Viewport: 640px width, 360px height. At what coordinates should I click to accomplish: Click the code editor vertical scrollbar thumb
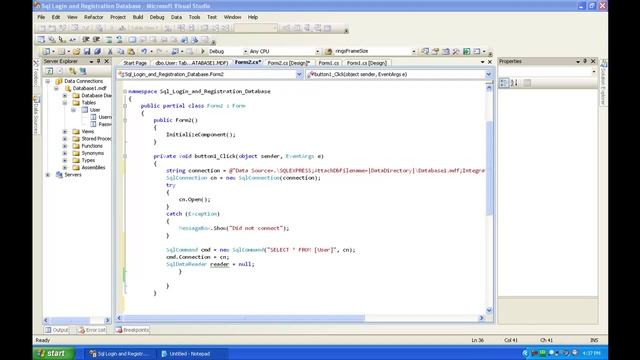point(489,168)
